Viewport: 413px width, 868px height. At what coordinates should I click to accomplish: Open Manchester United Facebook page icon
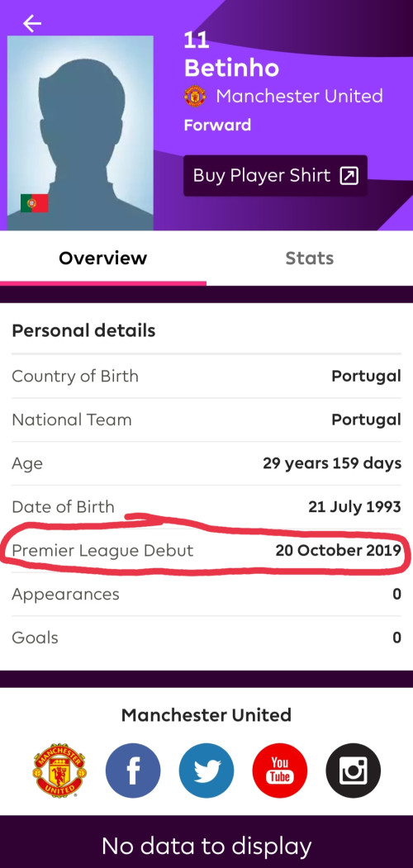click(x=133, y=771)
